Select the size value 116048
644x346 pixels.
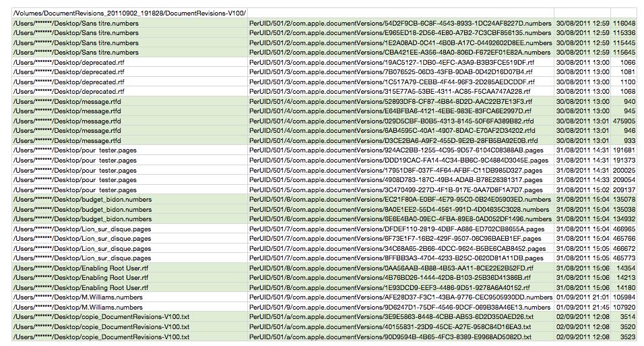(624, 24)
